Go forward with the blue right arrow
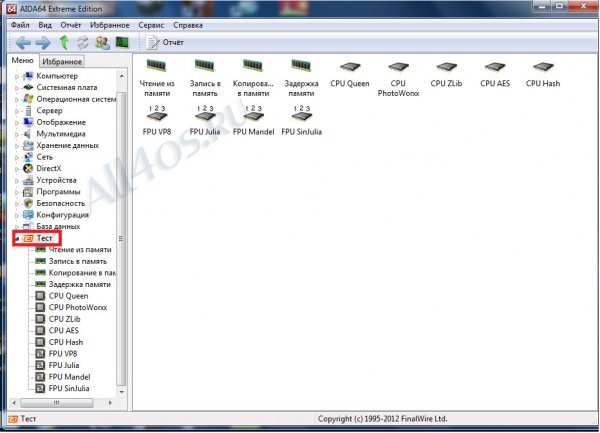The height and width of the screenshot is (433, 600). pos(43,42)
